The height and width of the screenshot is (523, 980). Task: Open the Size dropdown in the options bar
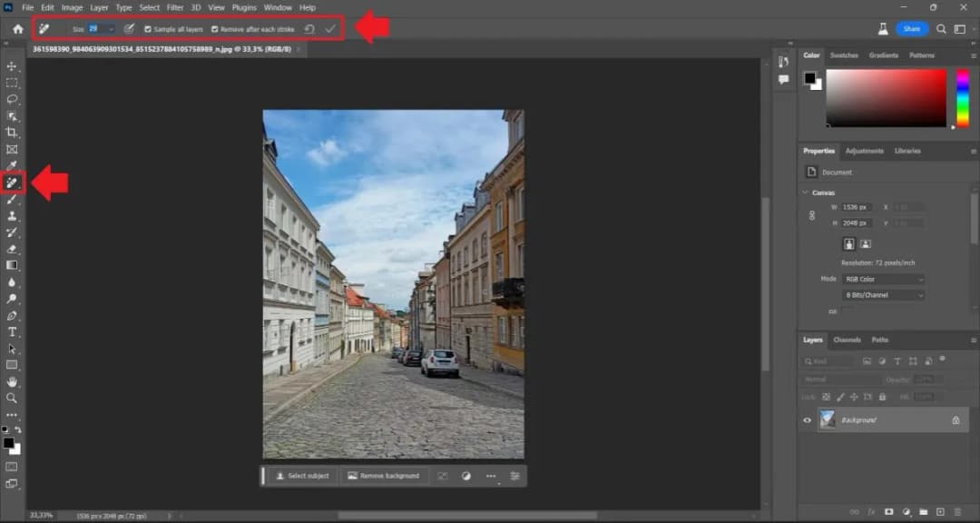click(111, 28)
